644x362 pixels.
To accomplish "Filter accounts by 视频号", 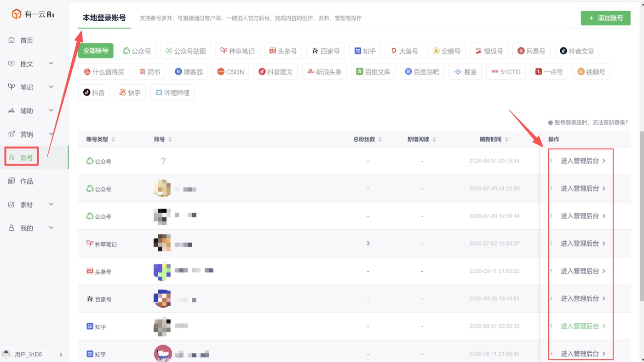I will [x=591, y=72].
